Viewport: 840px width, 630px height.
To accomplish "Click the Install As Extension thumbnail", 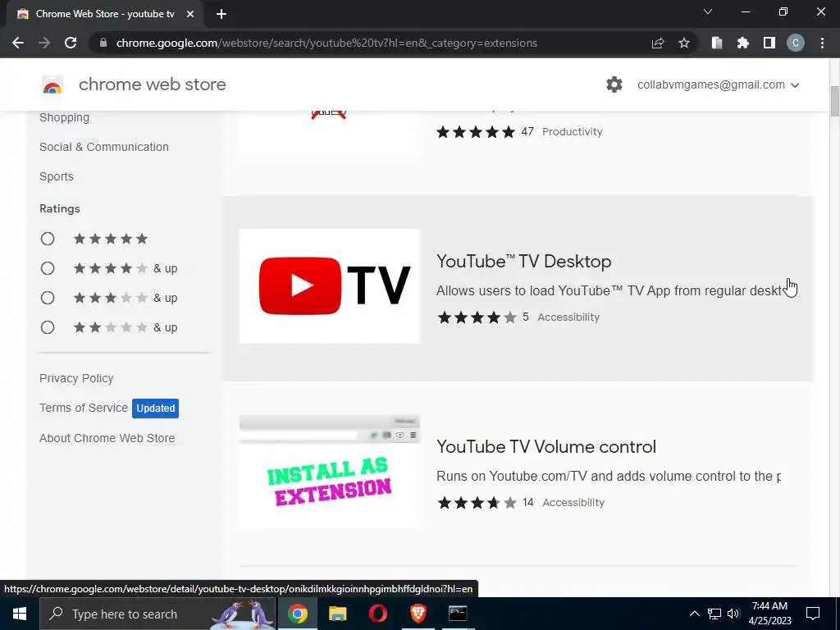I will tap(330, 472).
